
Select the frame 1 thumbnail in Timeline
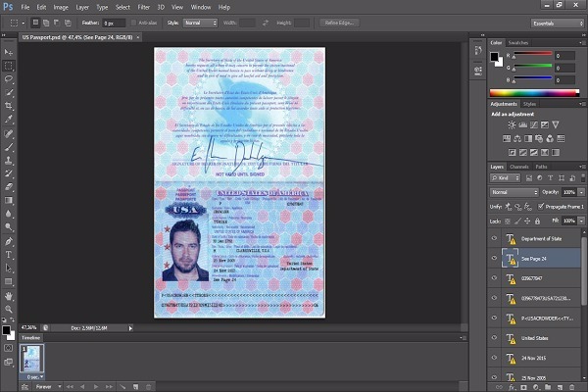[32, 359]
